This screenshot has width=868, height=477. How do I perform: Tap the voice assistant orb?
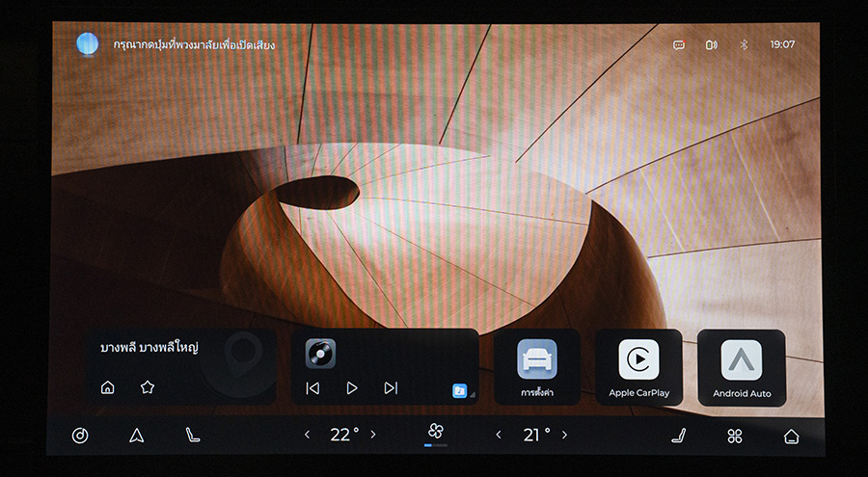pyautogui.click(x=88, y=43)
